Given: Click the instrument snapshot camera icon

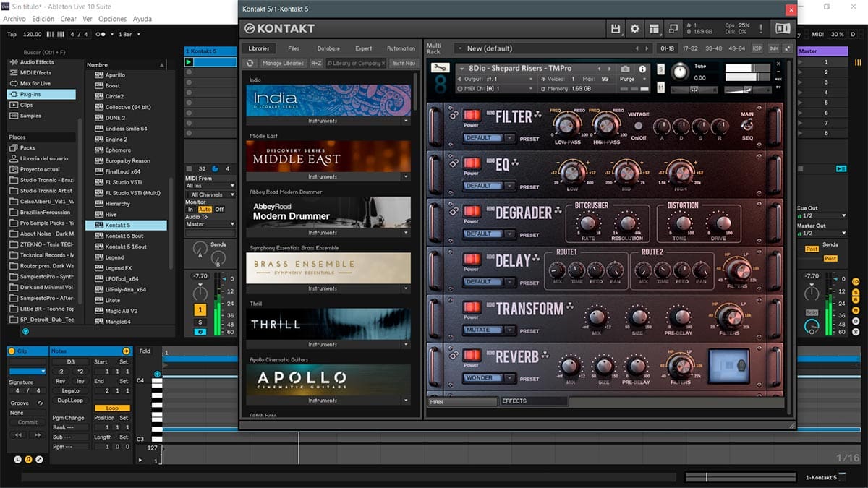Looking at the screenshot, I should (625, 69).
